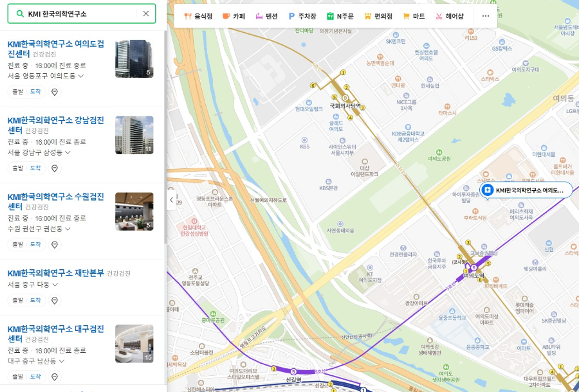The width and height of the screenshot is (579, 392).
Task: Filter map by 편의점 category
Action: click(x=378, y=16)
